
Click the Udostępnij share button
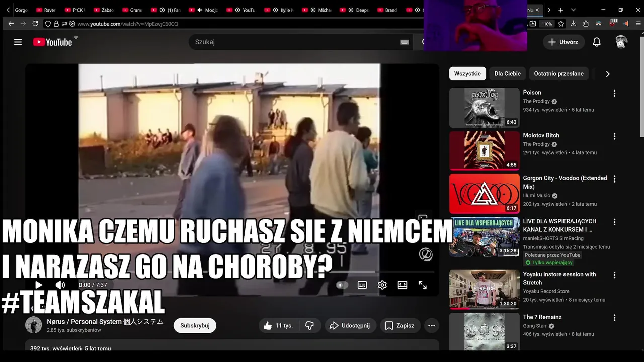pos(351,326)
